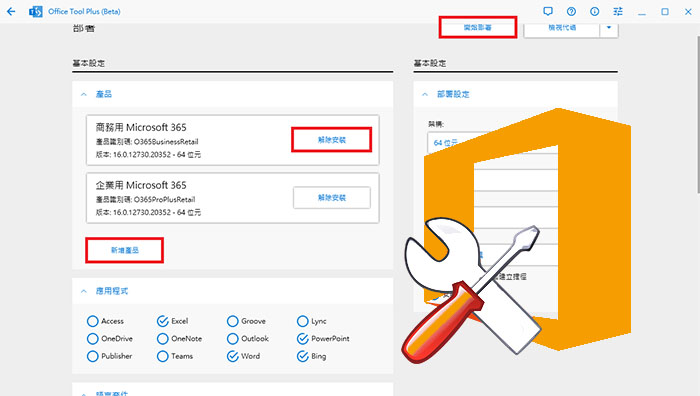Toggle the Teams application checkbox
This screenshot has width=700, height=396.
162,356
